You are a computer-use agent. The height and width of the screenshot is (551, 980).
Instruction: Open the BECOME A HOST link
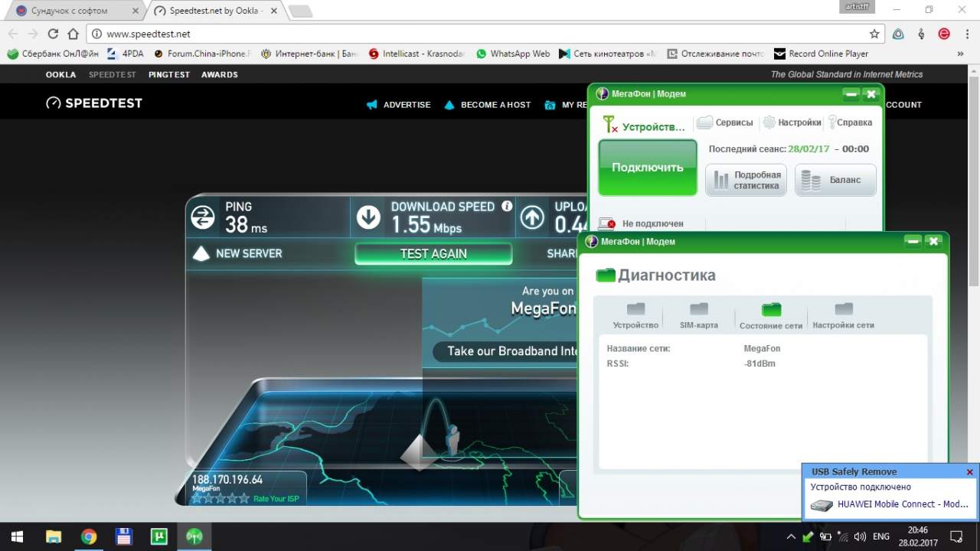[x=488, y=105]
